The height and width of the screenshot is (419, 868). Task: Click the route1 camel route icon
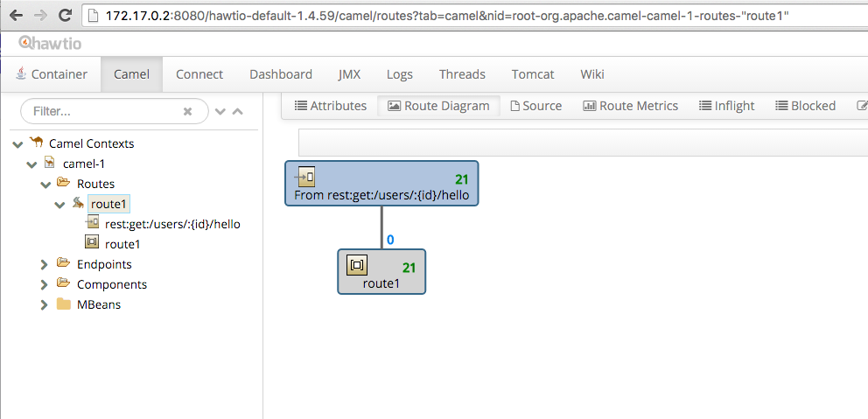(x=79, y=203)
